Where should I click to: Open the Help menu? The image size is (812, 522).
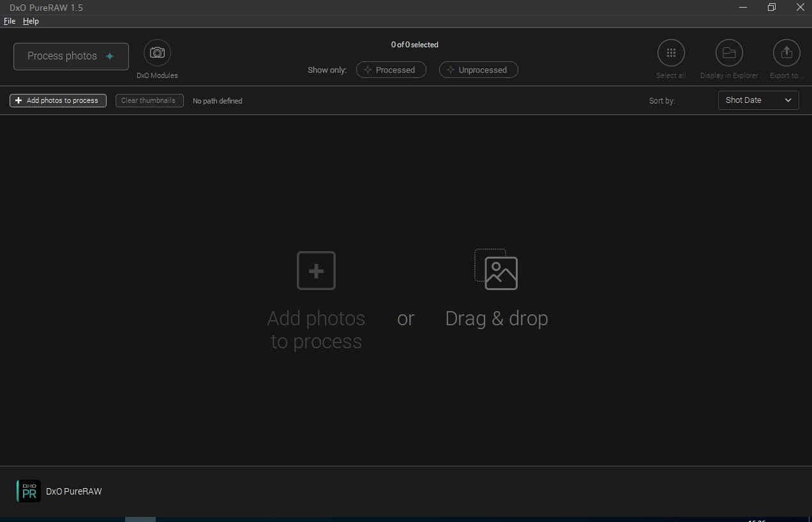(31, 21)
